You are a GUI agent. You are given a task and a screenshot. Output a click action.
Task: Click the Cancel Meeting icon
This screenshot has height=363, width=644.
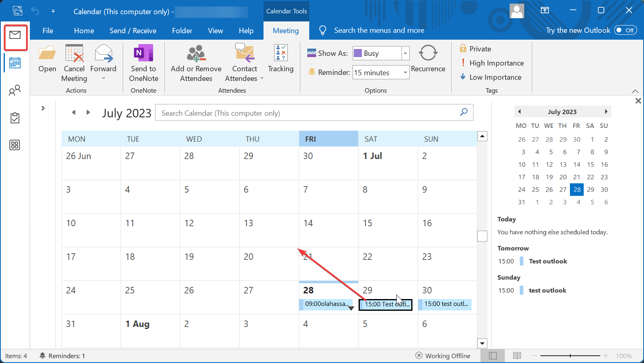[x=74, y=53]
